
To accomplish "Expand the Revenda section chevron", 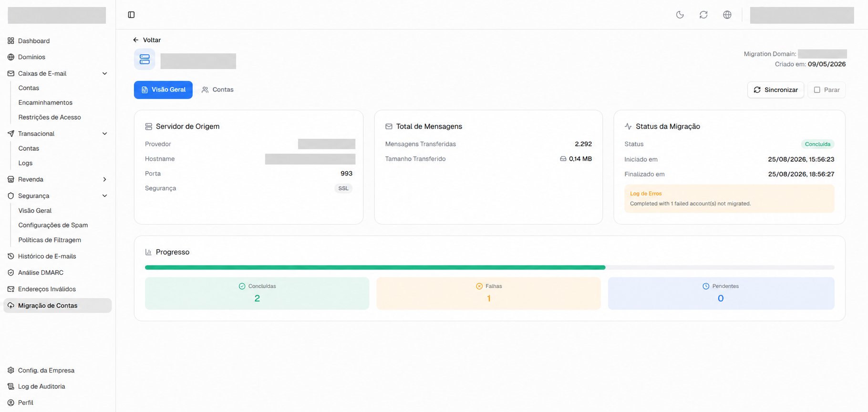I will pyautogui.click(x=105, y=179).
